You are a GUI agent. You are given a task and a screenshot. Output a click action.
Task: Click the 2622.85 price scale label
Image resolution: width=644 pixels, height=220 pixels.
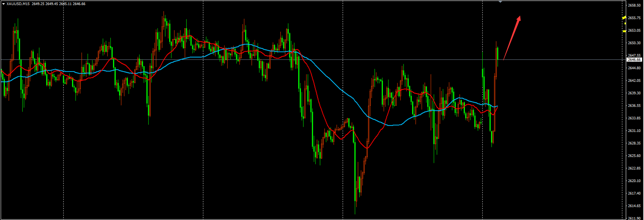tap(634, 168)
